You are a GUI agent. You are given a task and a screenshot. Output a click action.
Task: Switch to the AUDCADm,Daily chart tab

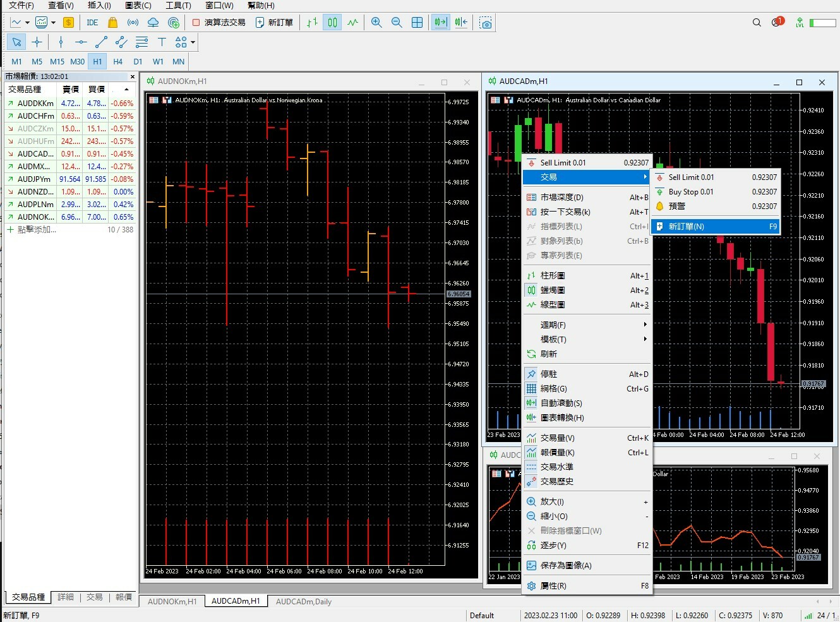(x=303, y=602)
